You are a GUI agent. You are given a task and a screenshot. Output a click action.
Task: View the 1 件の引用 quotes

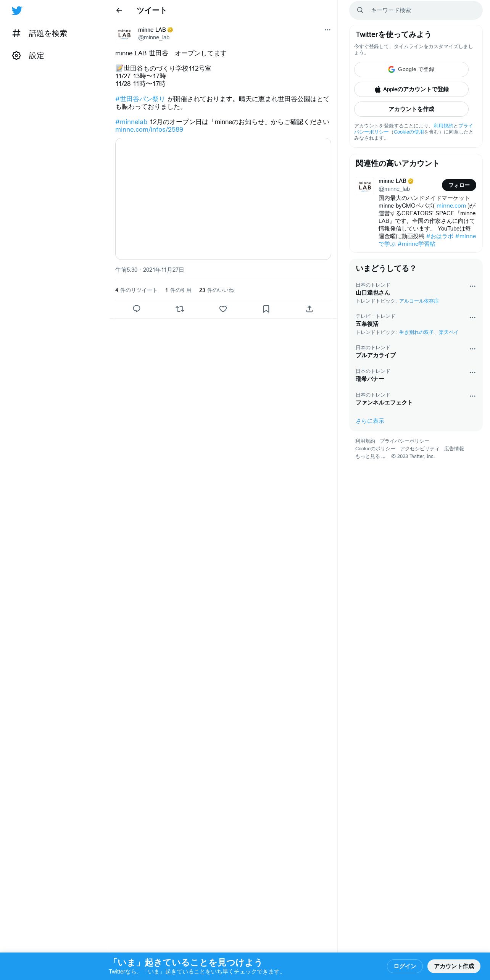[x=178, y=290]
